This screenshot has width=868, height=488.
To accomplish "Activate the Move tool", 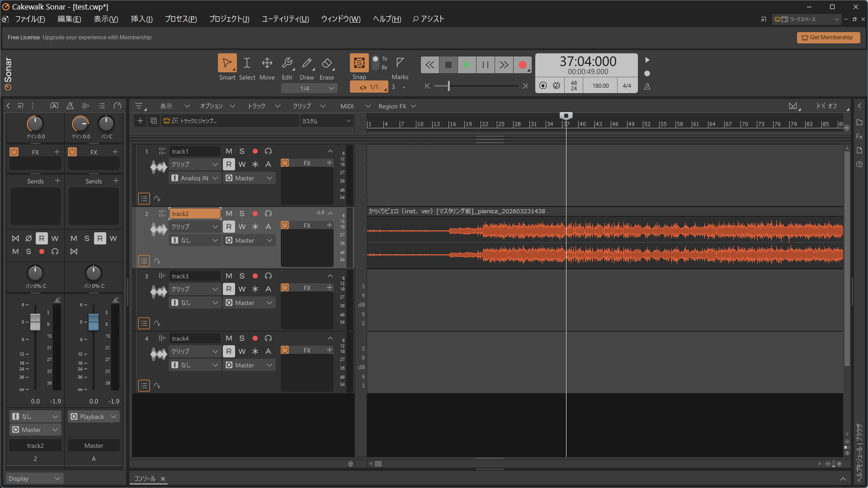I will [267, 63].
